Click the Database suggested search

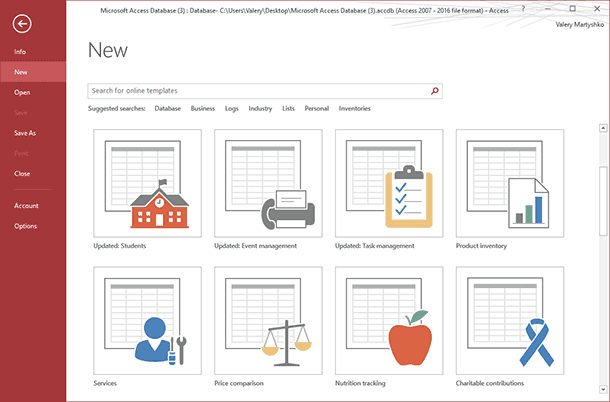tap(168, 109)
